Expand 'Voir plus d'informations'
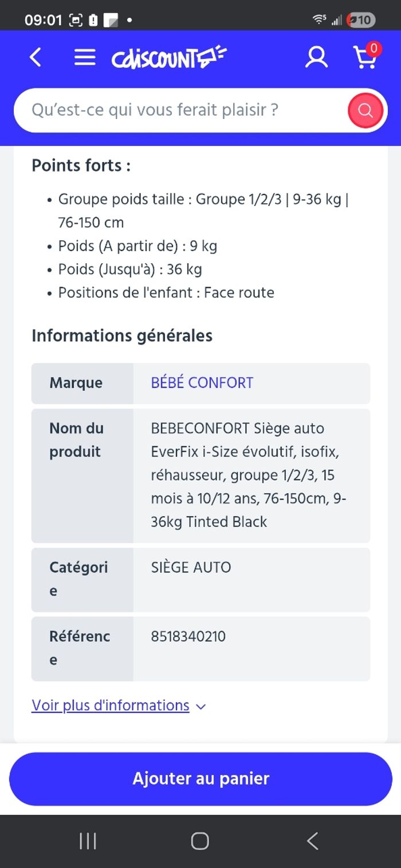 [x=111, y=706]
